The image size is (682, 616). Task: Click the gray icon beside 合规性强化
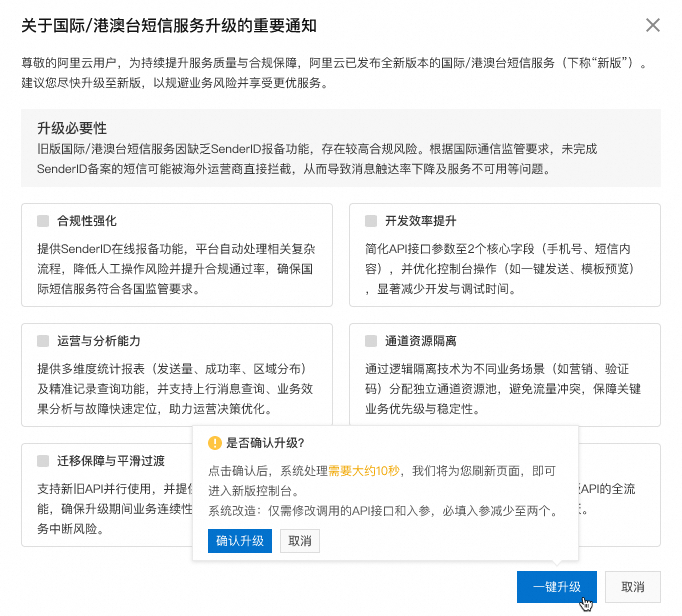point(43,221)
